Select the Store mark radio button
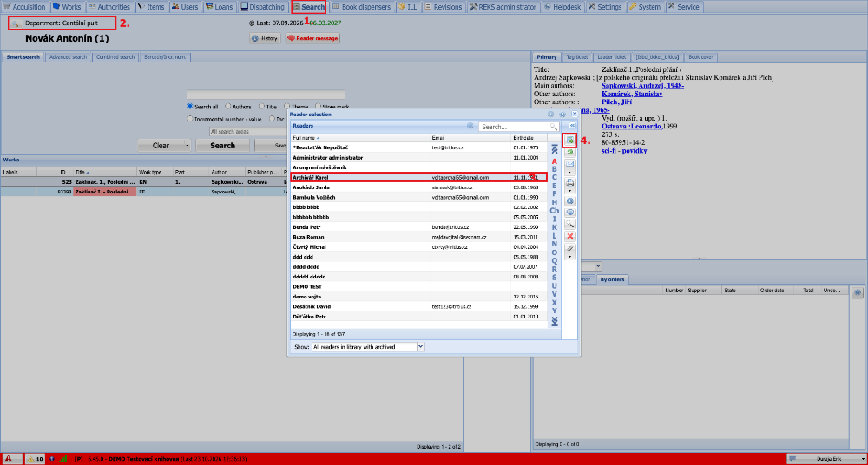The width and height of the screenshot is (868, 465). (x=318, y=107)
